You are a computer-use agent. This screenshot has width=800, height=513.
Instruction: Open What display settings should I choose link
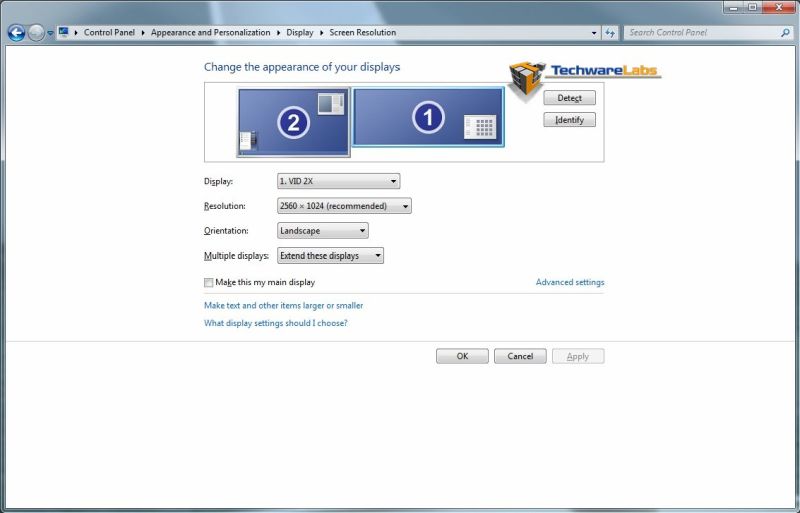[x=276, y=323]
